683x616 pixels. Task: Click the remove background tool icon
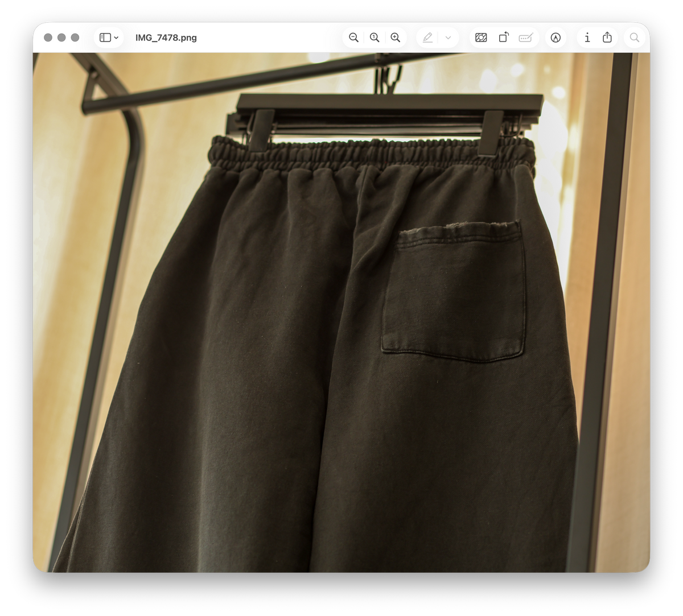(x=481, y=38)
